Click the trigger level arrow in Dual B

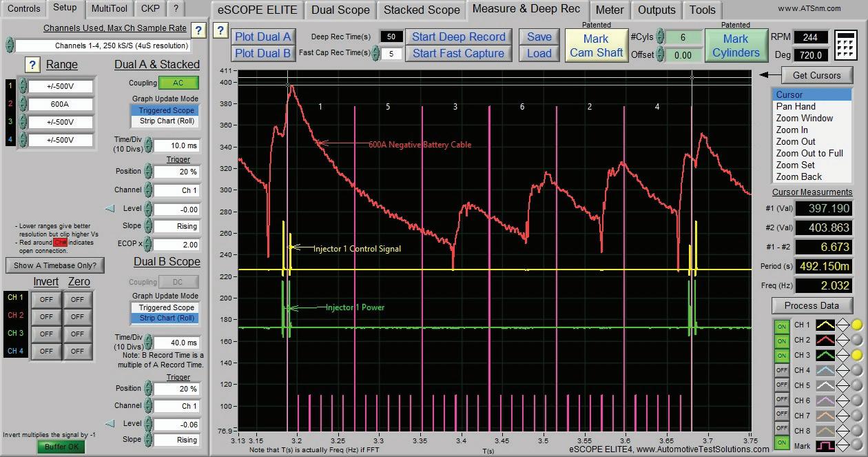110,424
